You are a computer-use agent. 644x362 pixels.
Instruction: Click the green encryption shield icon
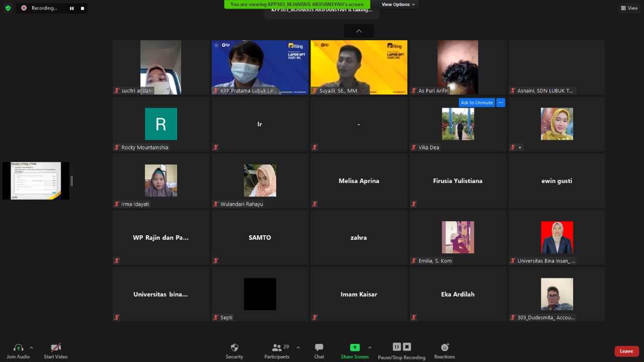[x=8, y=8]
